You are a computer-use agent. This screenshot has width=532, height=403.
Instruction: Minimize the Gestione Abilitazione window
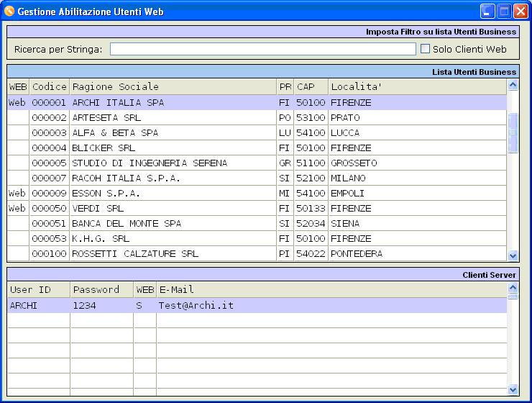tap(487, 12)
